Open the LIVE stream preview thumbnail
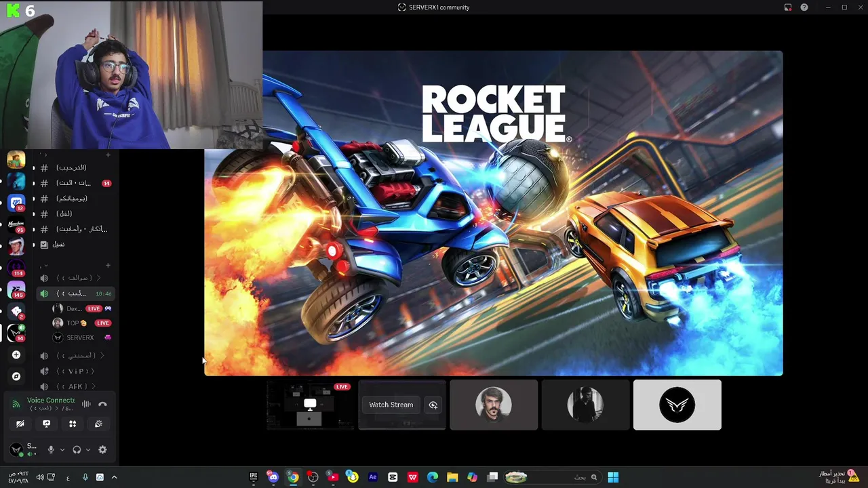This screenshot has height=488, width=868. point(310,405)
